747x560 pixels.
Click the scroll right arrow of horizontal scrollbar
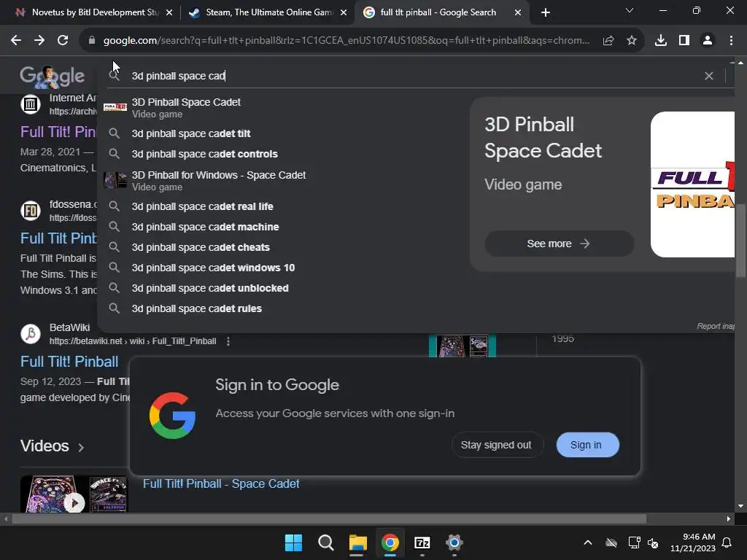pos(729,518)
